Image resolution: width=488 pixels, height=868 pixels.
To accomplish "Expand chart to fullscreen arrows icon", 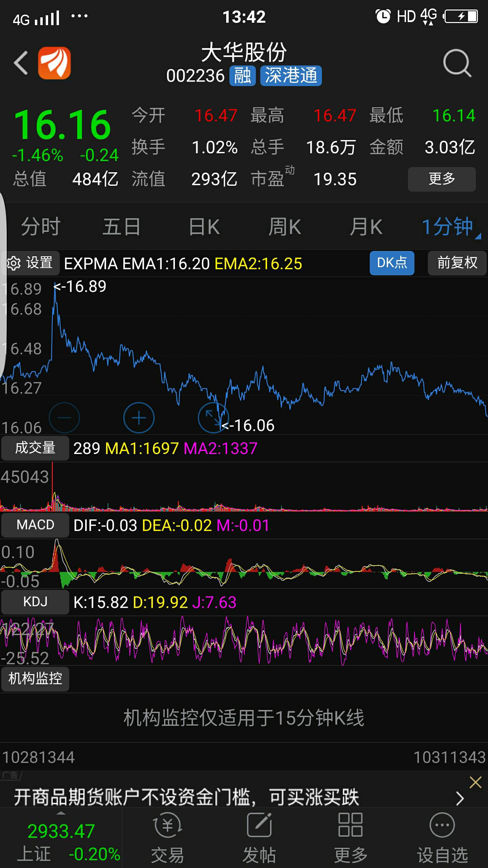I will coord(213,418).
